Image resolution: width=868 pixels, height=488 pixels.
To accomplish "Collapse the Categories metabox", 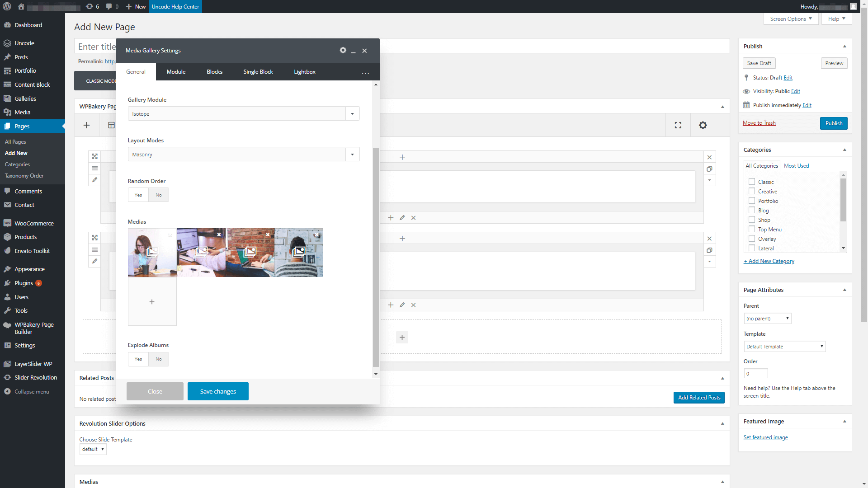I will [844, 150].
